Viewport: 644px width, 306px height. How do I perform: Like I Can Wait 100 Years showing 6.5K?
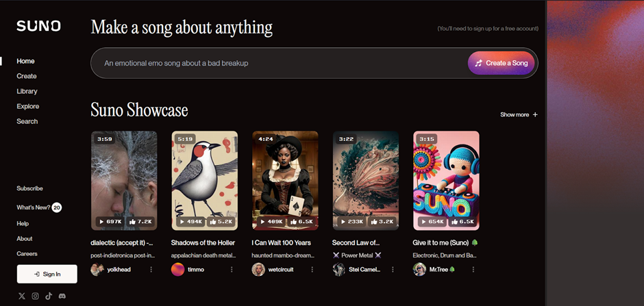[301, 222]
